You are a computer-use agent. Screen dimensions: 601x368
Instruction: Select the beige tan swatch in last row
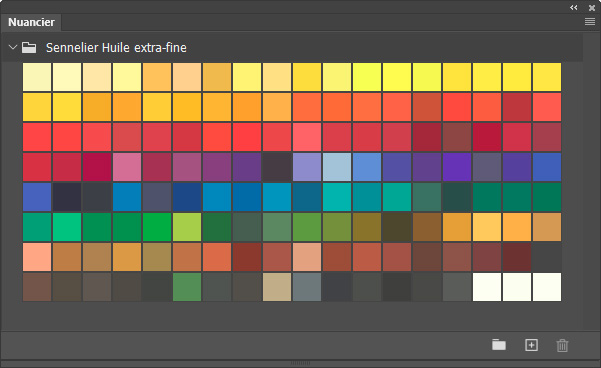(x=277, y=287)
